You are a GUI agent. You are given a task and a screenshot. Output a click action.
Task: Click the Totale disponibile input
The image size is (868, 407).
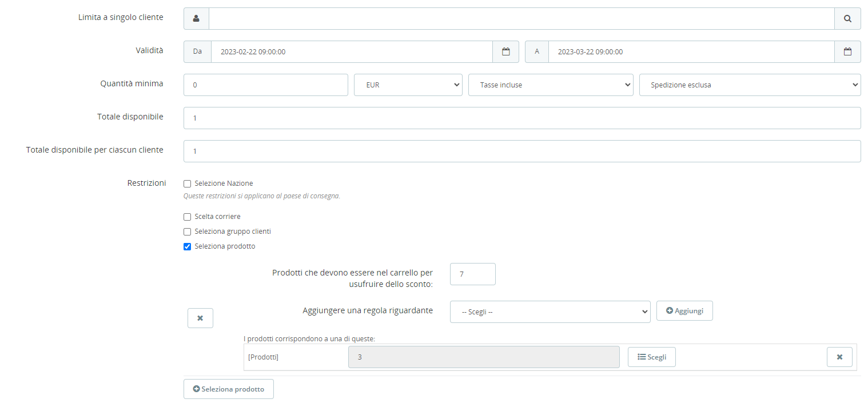(522, 118)
